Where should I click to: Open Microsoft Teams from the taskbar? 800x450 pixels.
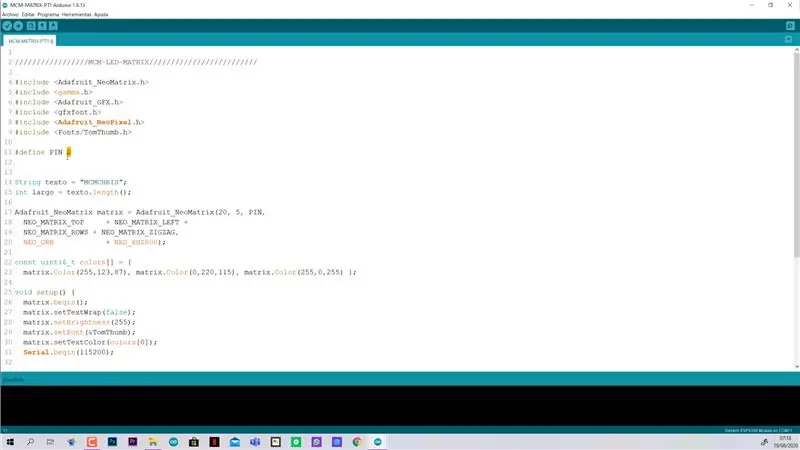(255, 442)
